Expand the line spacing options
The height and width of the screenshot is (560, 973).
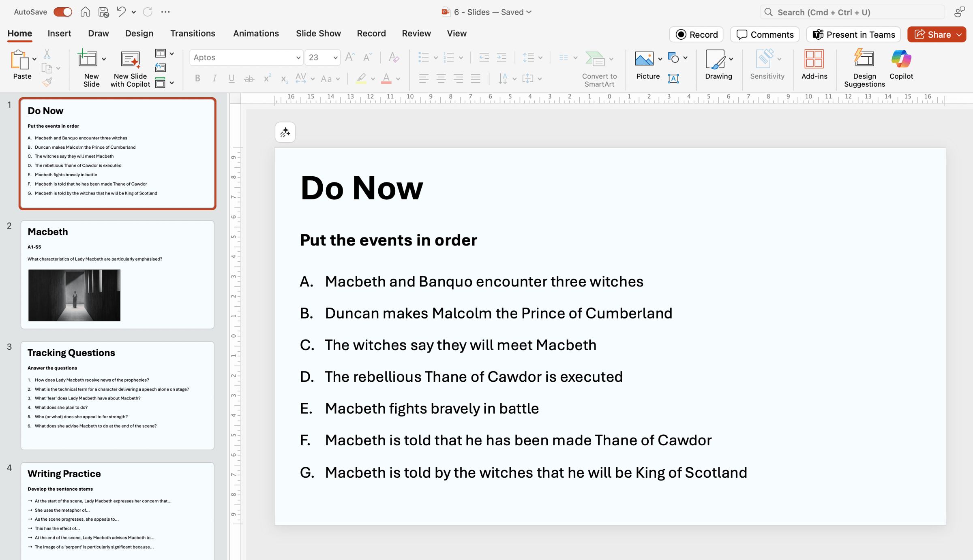click(x=540, y=57)
